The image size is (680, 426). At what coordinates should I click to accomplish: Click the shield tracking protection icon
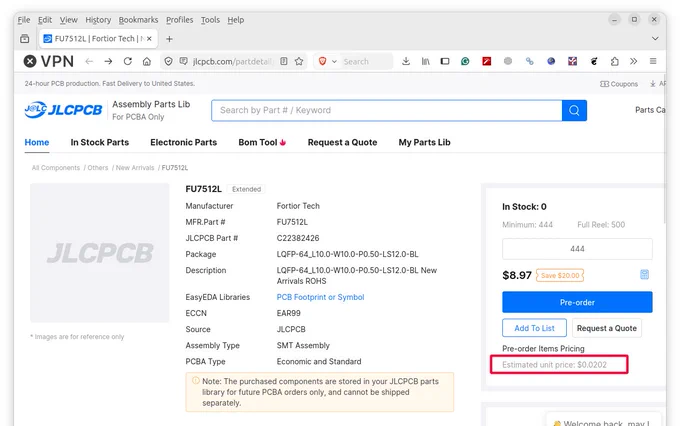pos(168,62)
